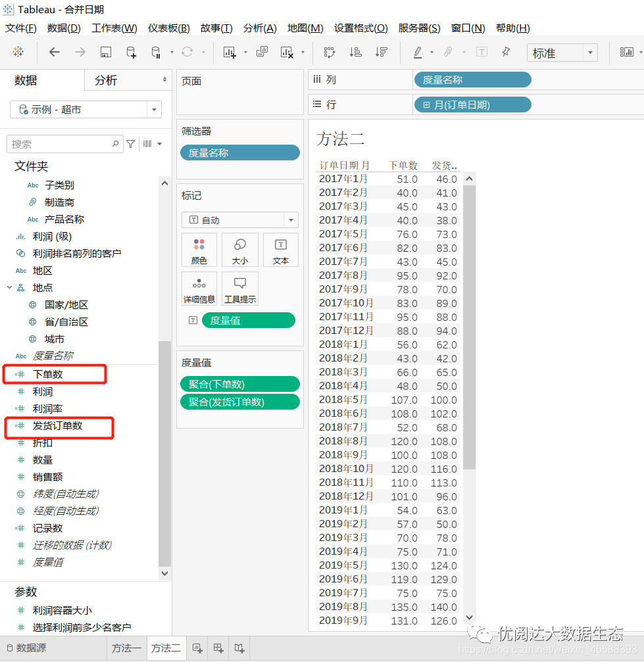Click the 搜索 field search box
The height and width of the screenshot is (662, 644).
(x=64, y=145)
